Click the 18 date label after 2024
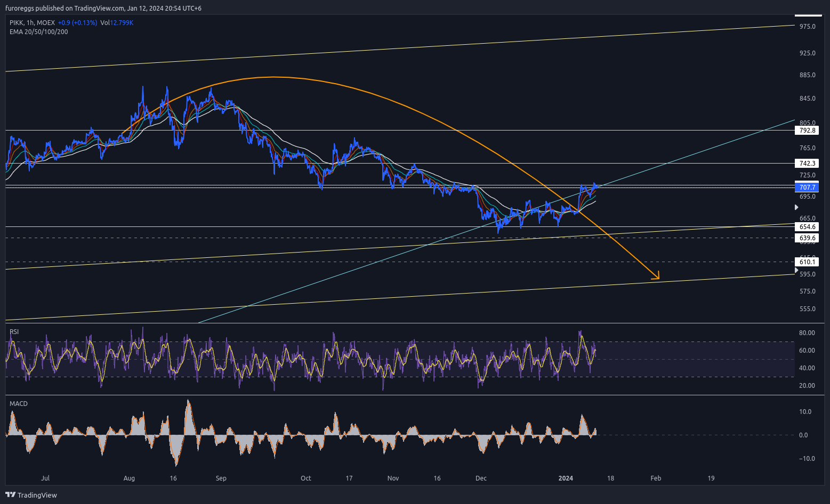This screenshot has width=830, height=504. click(610, 478)
